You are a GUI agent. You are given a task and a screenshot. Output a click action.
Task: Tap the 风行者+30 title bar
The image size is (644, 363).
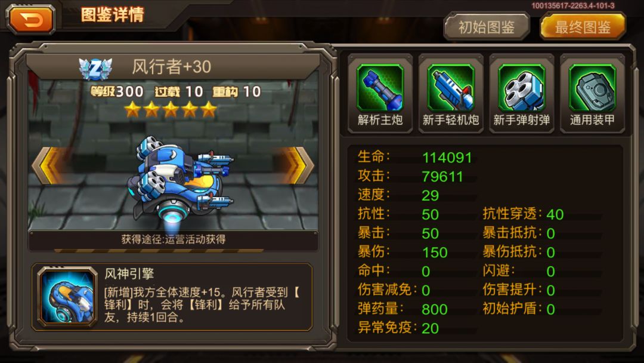pyautogui.click(x=171, y=67)
